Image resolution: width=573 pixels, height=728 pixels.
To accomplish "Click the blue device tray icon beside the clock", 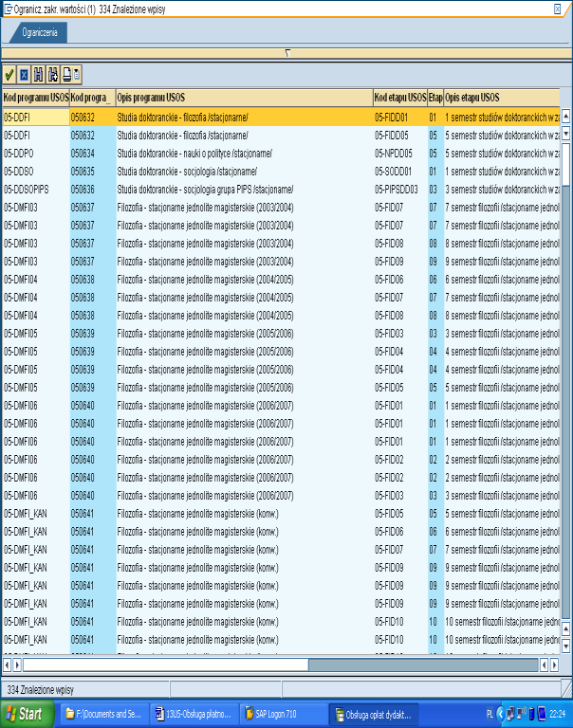I will tap(542, 714).
